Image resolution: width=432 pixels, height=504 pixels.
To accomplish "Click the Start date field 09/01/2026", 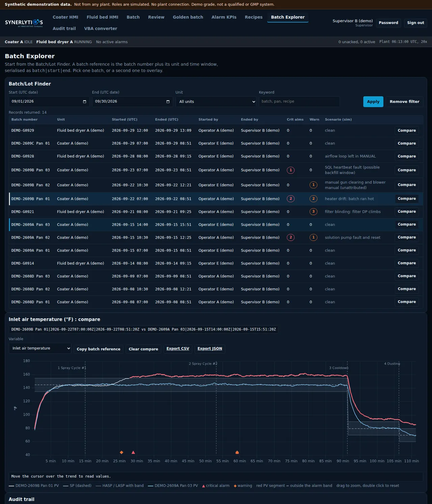I will (49, 102).
